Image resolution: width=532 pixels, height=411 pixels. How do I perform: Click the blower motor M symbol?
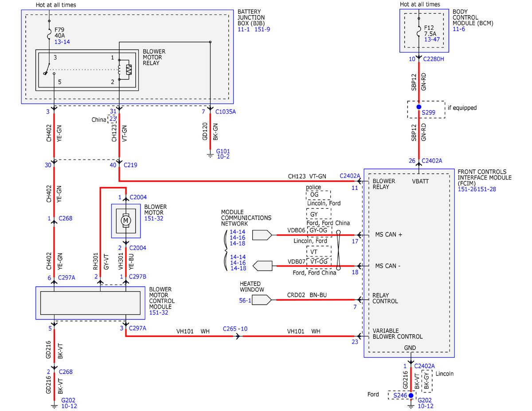pyautogui.click(x=125, y=220)
